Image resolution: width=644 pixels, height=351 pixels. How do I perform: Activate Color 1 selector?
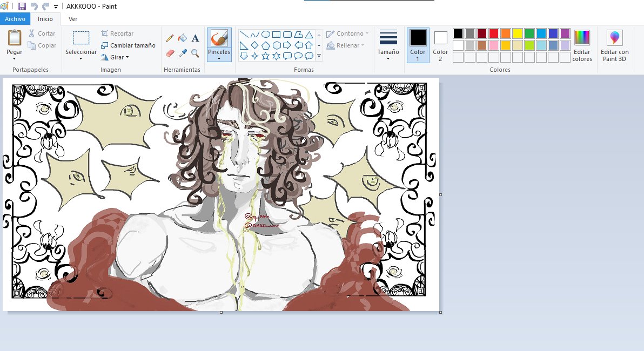click(x=418, y=45)
